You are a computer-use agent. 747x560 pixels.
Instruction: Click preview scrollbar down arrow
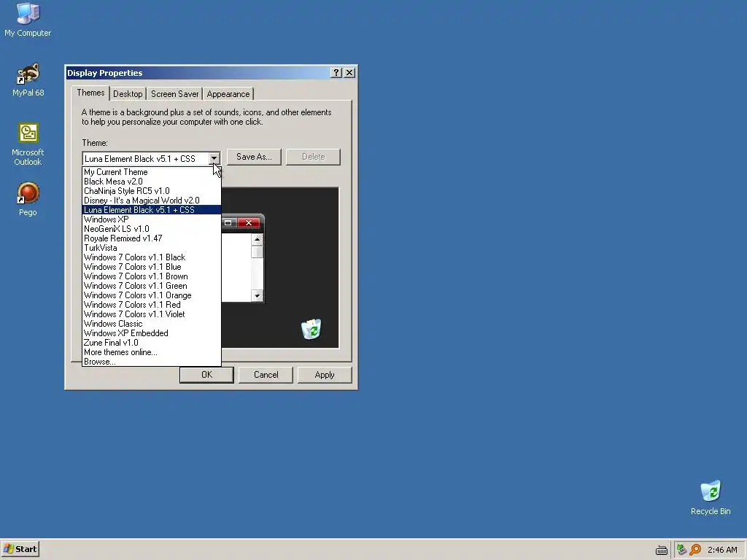click(258, 296)
